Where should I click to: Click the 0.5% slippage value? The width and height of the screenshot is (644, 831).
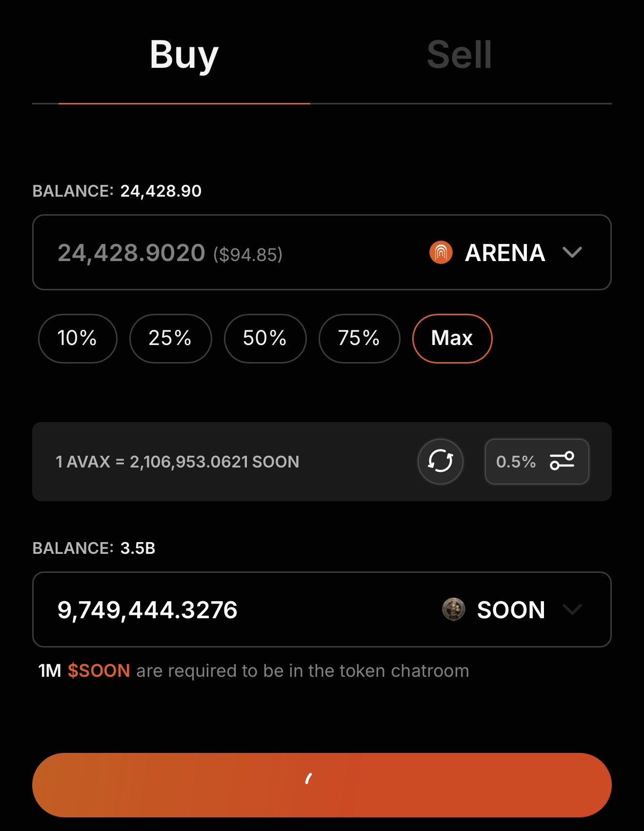click(x=516, y=462)
